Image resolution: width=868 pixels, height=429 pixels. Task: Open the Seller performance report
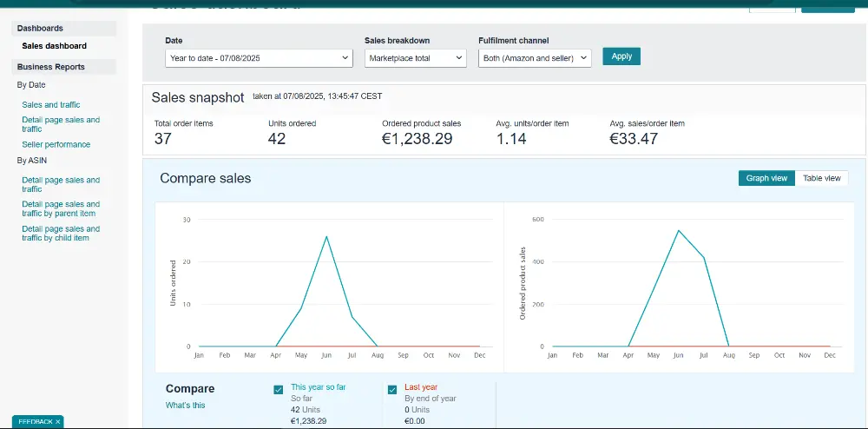pyautogui.click(x=56, y=144)
